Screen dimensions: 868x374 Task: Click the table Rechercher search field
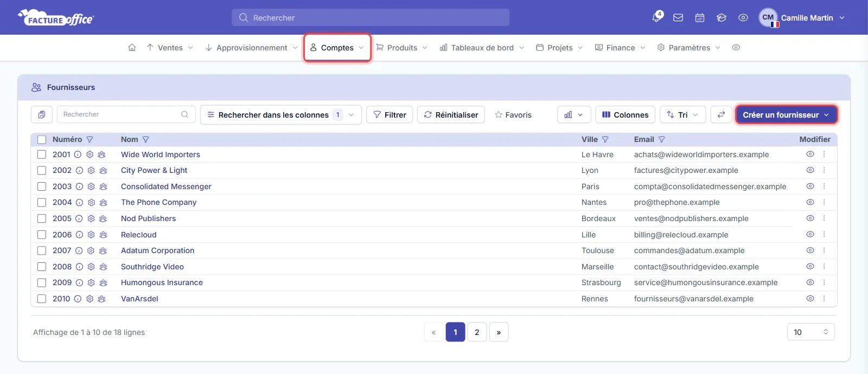click(x=126, y=114)
